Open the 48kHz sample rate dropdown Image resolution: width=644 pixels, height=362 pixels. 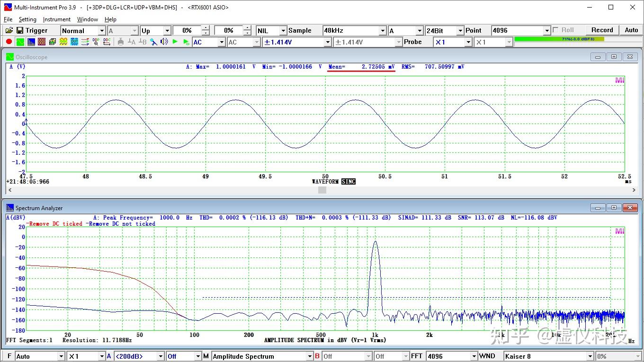383,31
